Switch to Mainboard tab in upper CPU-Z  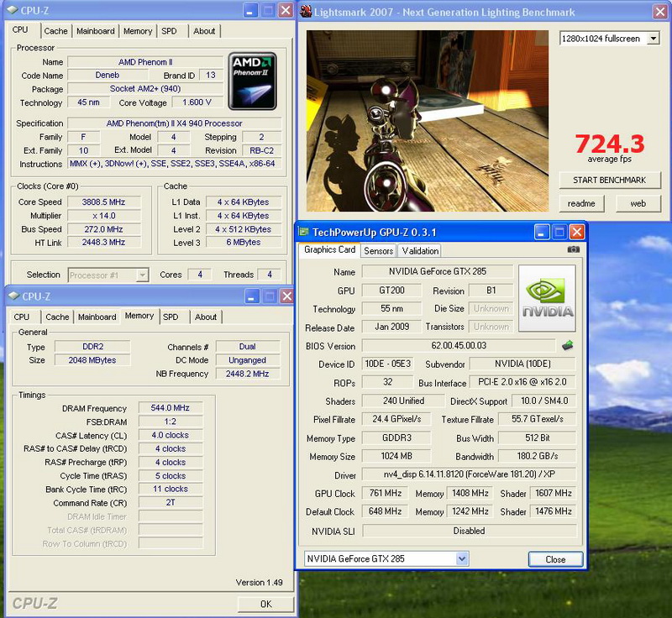[x=95, y=31]
